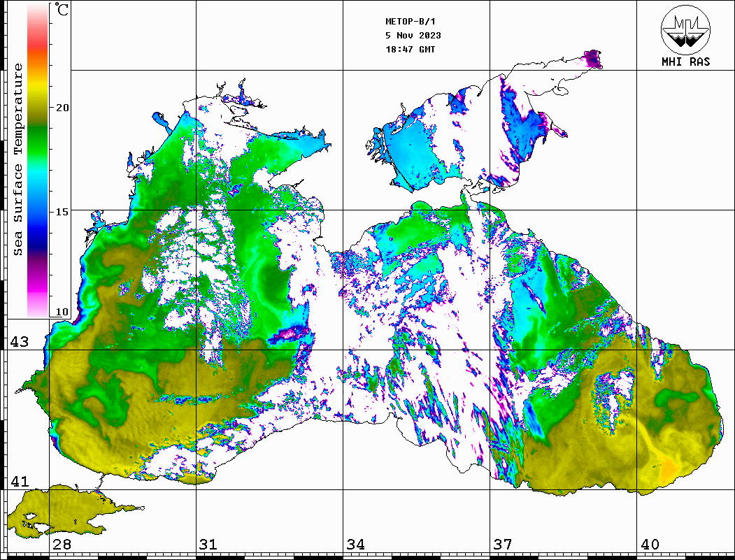Click the '18:47 GMT' time text
The width and height of the screenshot is (735, 560).
tap(410, 49)
